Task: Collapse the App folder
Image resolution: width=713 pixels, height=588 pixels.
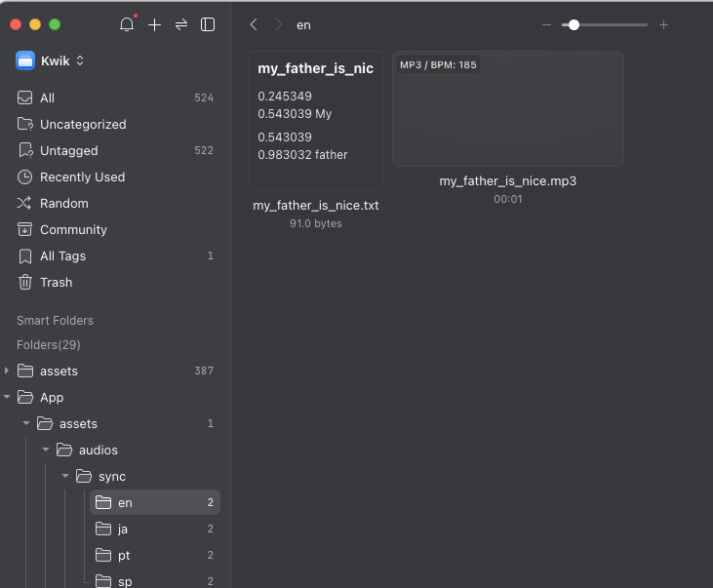Action: (x=7, y=397)
